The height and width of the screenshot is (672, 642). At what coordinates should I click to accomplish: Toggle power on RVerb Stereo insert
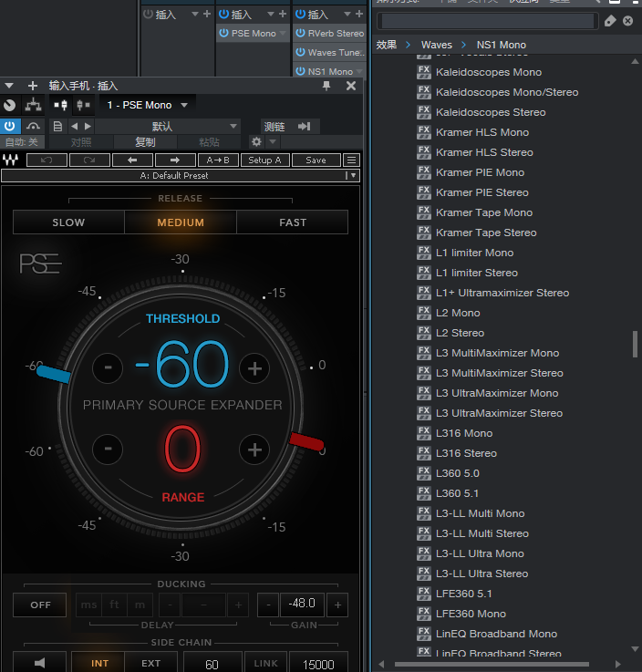(300, 33)
